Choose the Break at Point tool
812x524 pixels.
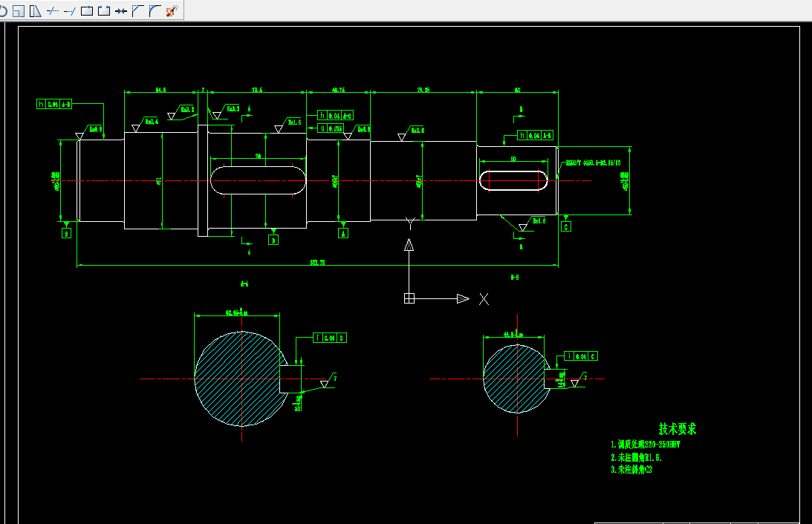[86, 10]
